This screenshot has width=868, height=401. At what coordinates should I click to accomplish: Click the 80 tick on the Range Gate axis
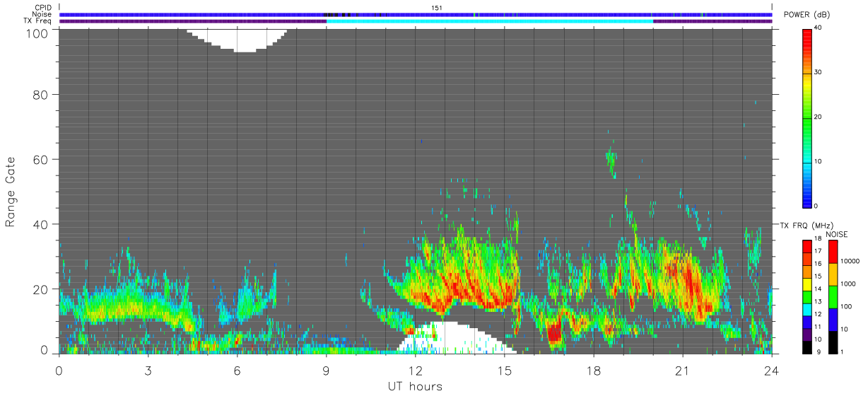[40, 94]
